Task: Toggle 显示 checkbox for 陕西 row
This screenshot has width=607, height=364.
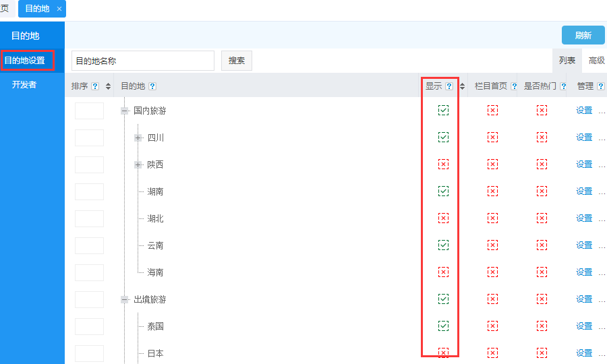Action: pyautogui.click(x=443, y=164)
